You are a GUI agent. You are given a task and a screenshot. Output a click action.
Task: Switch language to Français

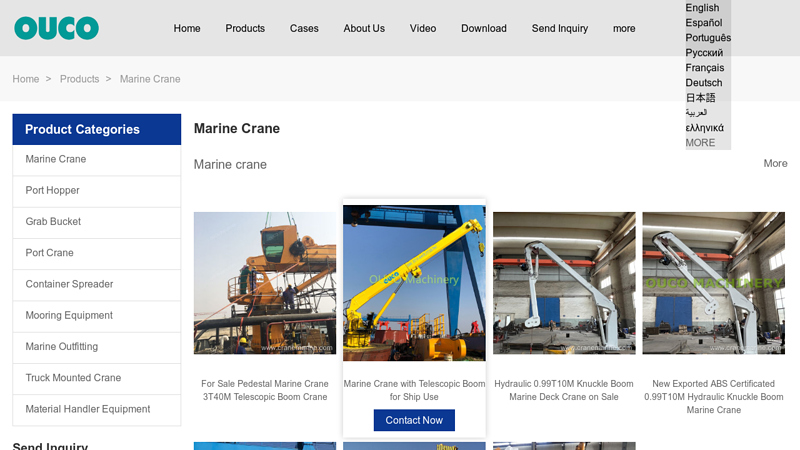click(x=705, y=67)
